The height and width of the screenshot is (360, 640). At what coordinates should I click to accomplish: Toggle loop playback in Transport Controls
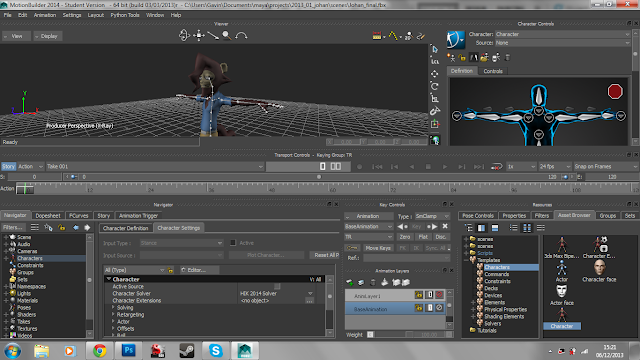click(496, 167)
